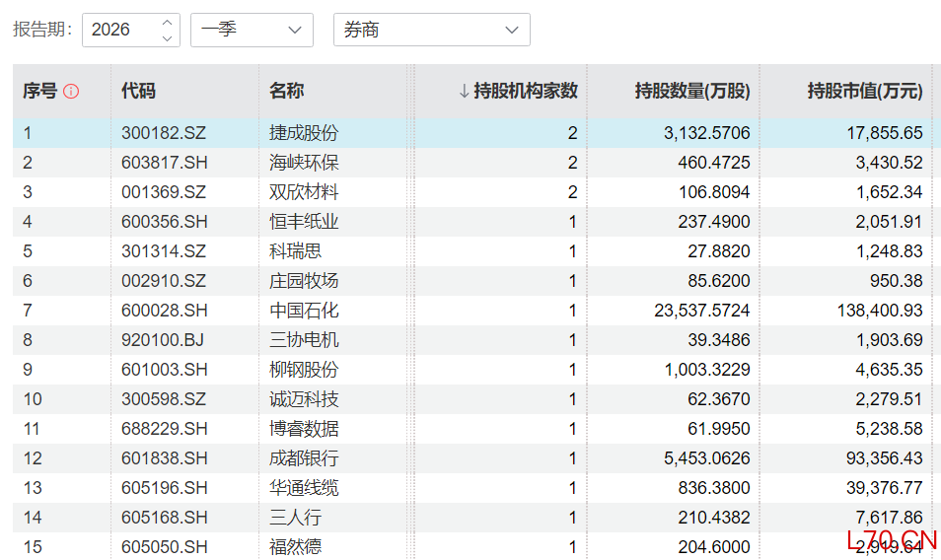Click stock name 成都银行
Screen dimensions: 941x560
(x=304, y=458)
